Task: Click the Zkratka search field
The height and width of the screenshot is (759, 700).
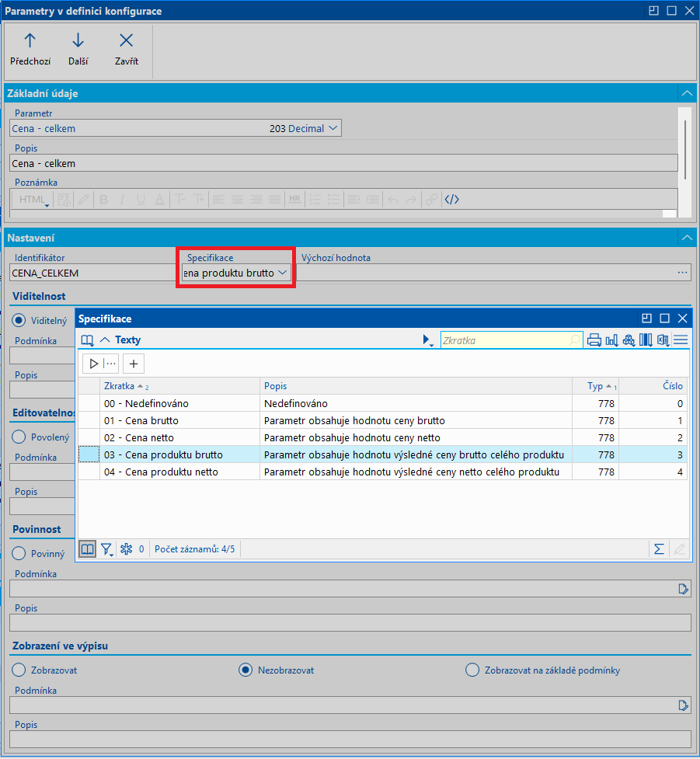Action: (510, 340)
